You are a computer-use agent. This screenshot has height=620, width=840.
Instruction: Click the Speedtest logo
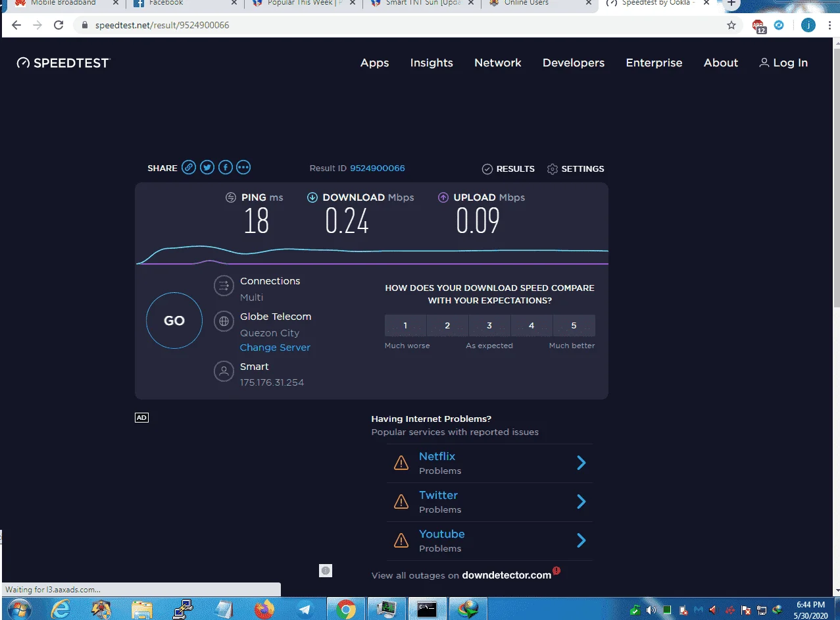click(63, 63)
